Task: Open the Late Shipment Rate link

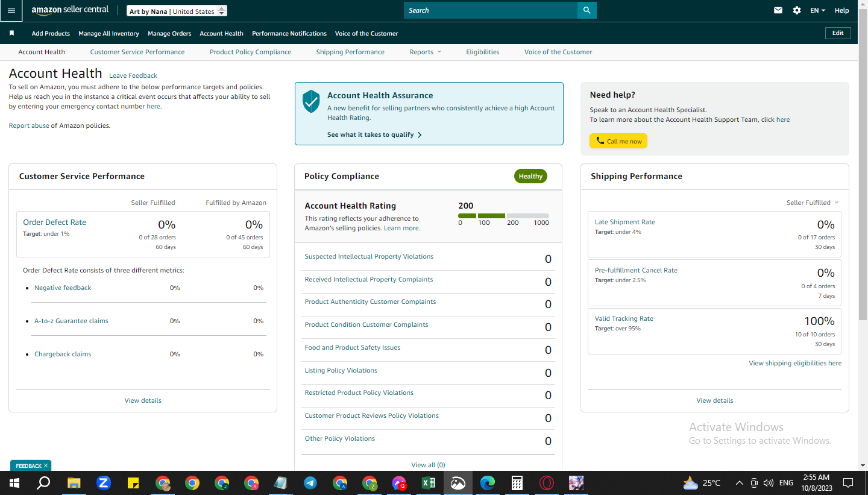Action: tap(625, 222)
